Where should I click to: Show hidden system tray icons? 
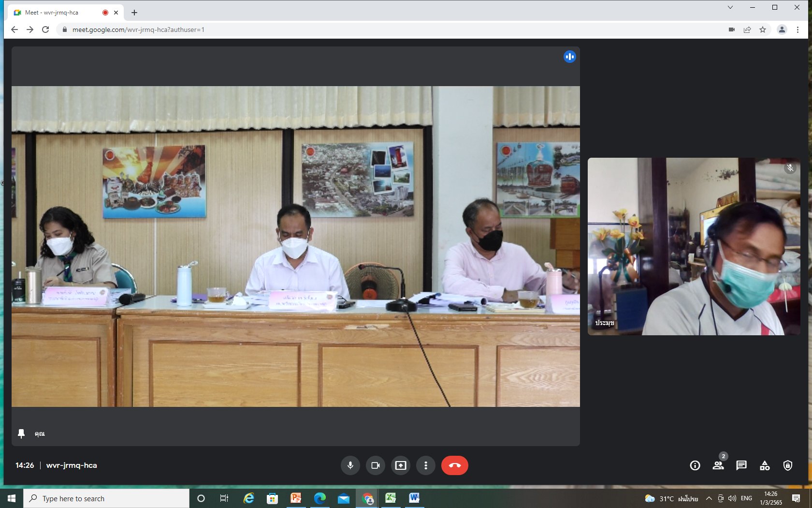709,498
